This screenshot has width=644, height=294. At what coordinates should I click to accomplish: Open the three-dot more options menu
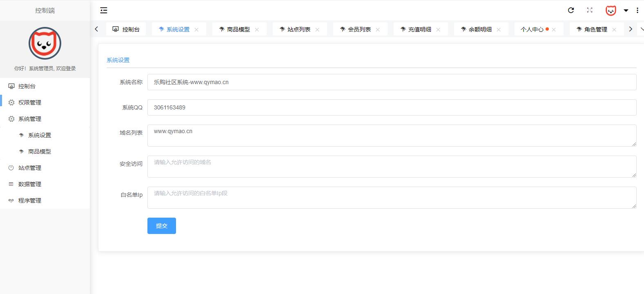[637, 11]
